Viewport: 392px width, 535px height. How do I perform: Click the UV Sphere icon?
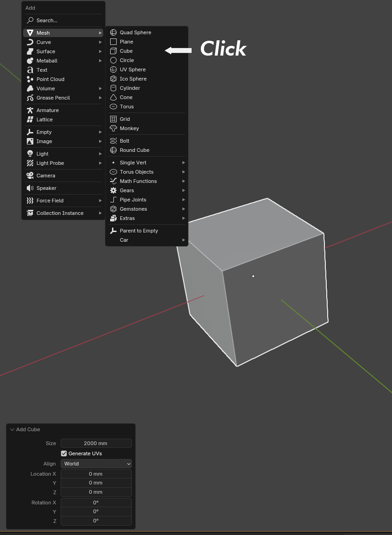(x=113, y=69)
